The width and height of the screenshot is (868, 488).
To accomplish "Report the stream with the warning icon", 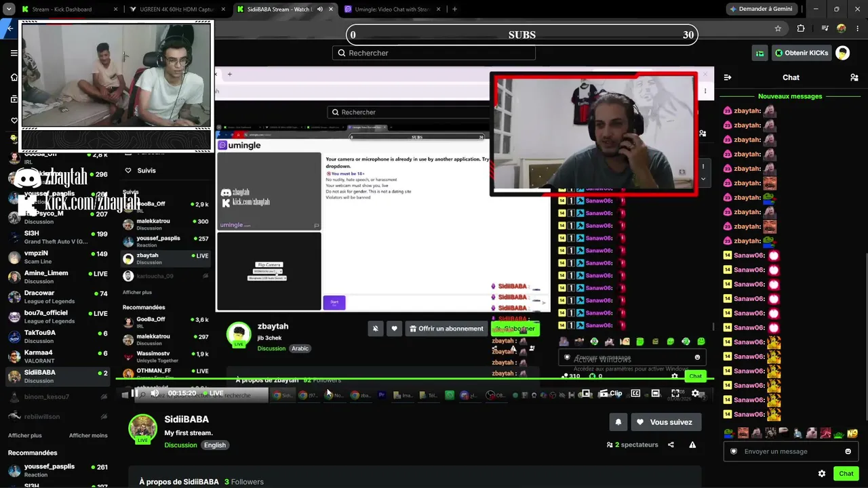I will (x=692, y=445).
